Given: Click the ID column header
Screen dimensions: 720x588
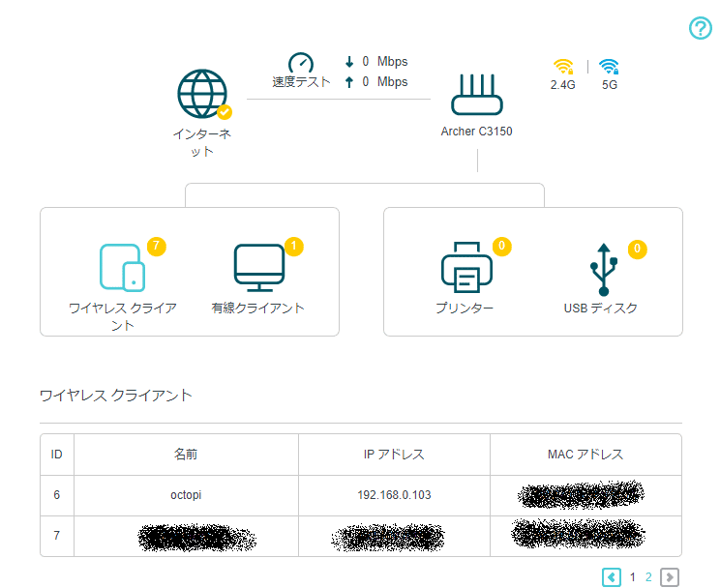Looking at the screenshot, I should pyautogui.click(x=56, y=455).
